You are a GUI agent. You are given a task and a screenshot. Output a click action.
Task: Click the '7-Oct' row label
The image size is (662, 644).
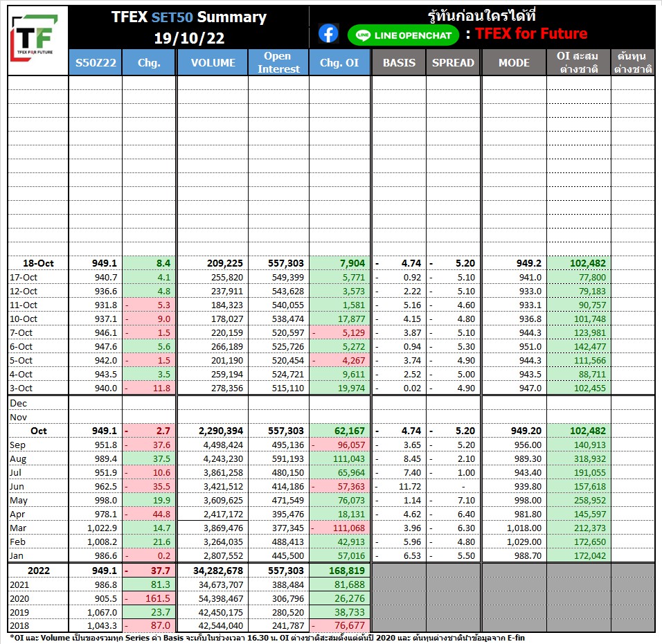tap(21, 333)
